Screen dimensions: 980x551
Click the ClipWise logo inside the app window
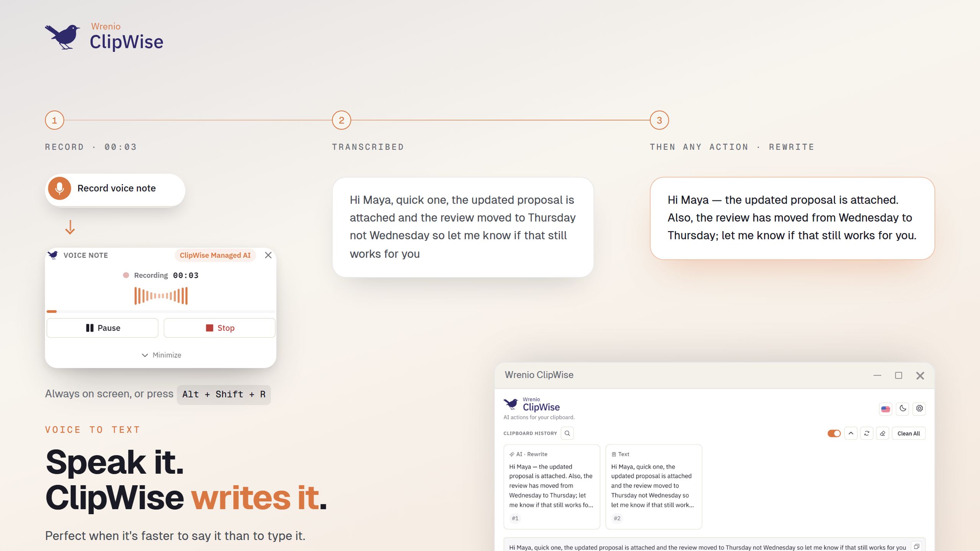(x=531, y=404)
